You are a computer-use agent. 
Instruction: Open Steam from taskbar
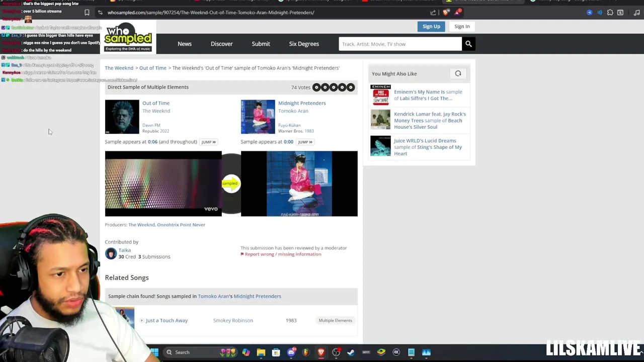click(351, 352)
